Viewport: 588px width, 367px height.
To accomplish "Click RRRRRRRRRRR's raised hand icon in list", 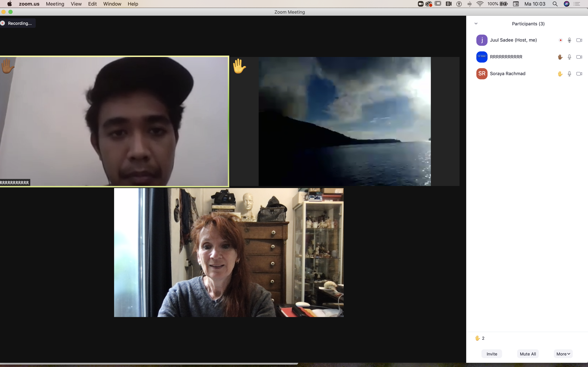I will tap(560, 57).
